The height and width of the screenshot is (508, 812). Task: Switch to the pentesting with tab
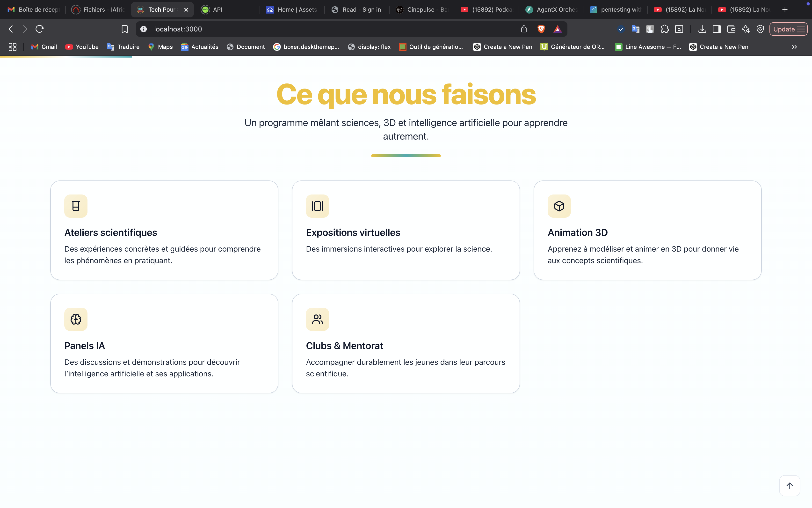coord(615,9)
